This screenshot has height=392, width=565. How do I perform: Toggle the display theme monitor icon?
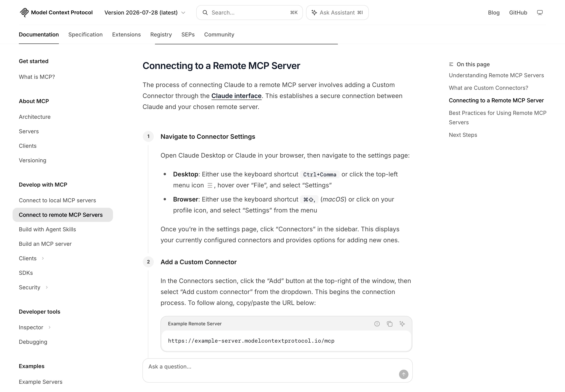pyautogui.click(x=540, y=13)
